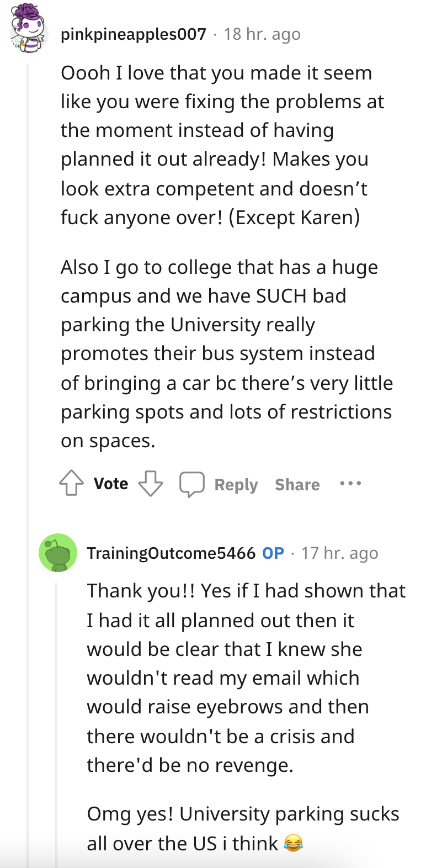Click the Vote count label

point(111,484)
